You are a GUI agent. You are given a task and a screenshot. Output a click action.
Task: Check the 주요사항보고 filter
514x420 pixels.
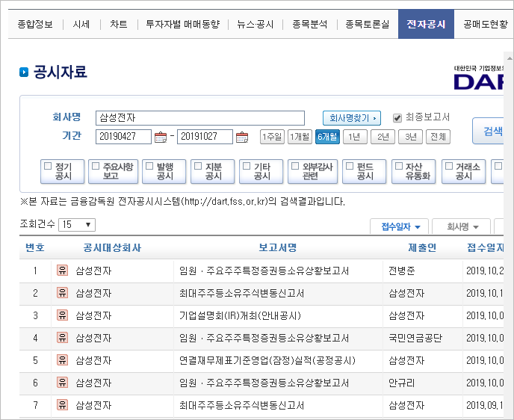(x=96, y=166)
